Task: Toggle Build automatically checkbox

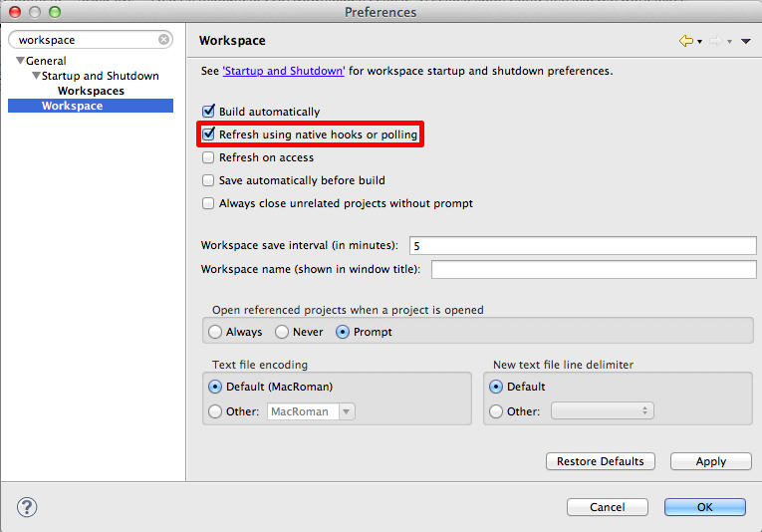Action: coord(208,112)
